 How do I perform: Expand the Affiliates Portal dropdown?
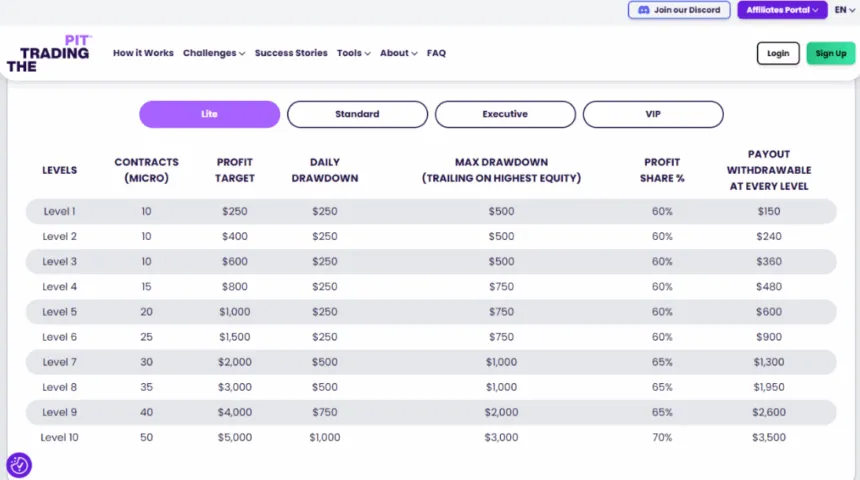point(782,10)
